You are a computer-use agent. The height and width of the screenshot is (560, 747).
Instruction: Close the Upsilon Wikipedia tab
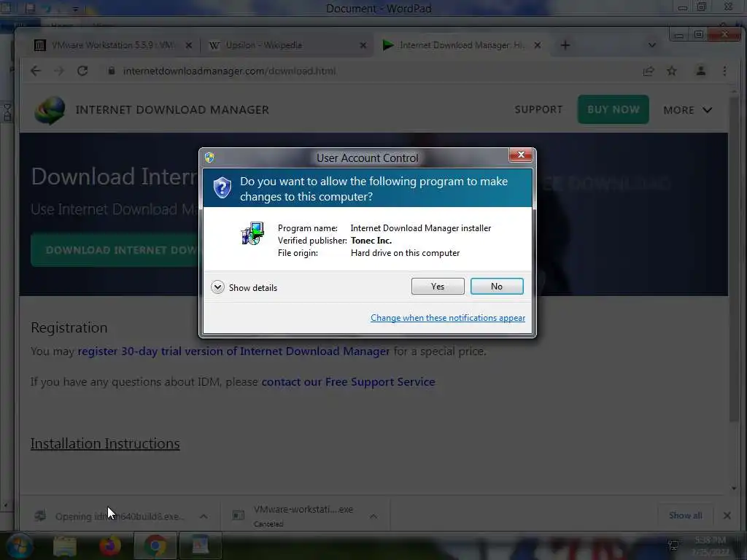coord(363,45)
